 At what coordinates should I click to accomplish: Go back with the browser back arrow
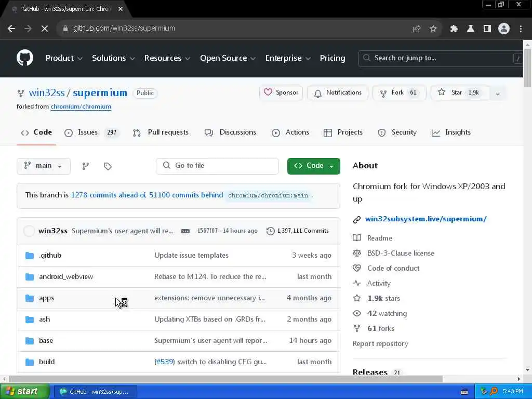tap(11, 29)
